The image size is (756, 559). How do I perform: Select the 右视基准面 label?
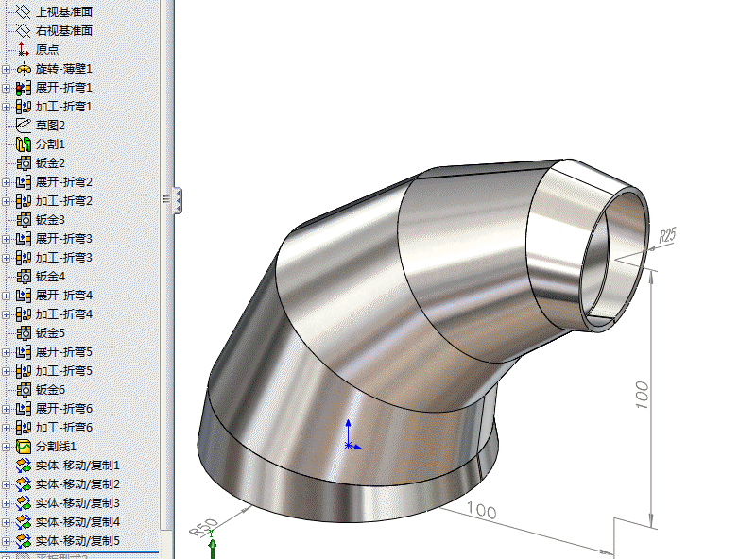pyautogui.click(x=64, y=30)
